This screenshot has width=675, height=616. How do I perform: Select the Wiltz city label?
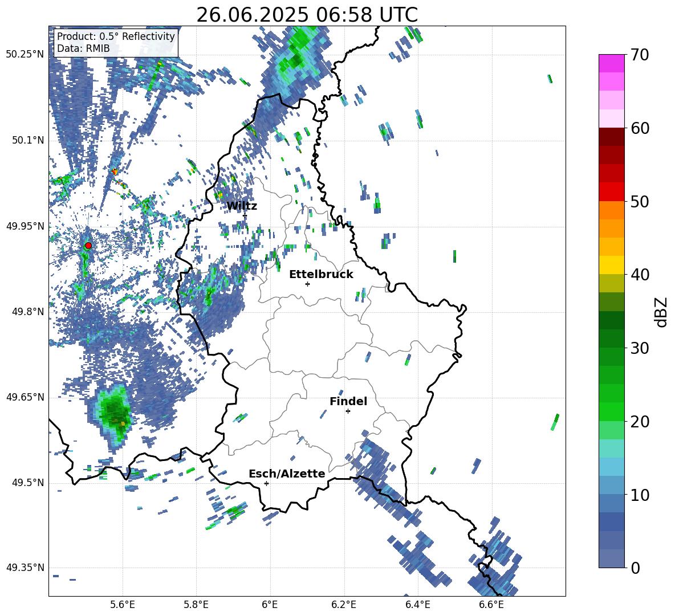(242, 206)
